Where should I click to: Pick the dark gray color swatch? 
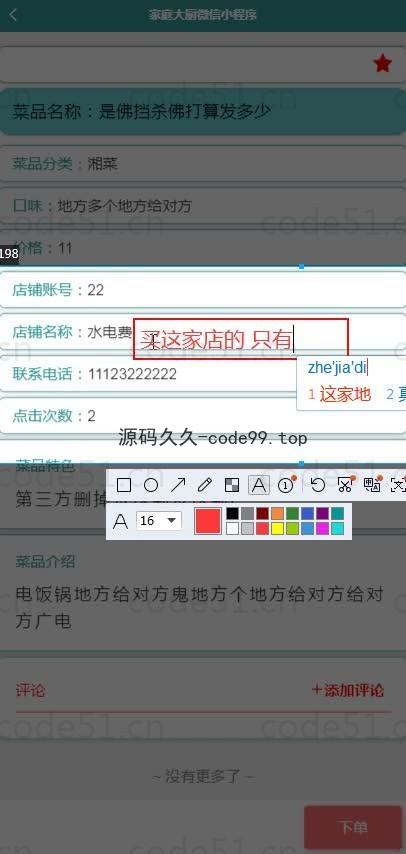coord(247,514)
